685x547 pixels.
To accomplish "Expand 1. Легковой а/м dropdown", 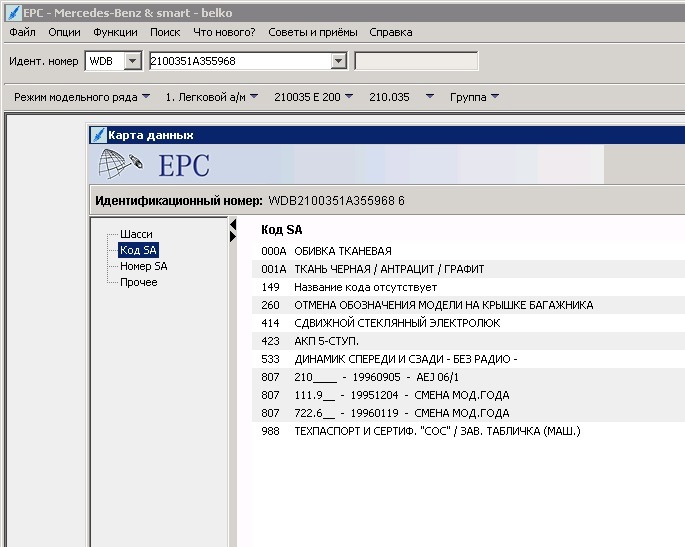I will pos(211,97).
